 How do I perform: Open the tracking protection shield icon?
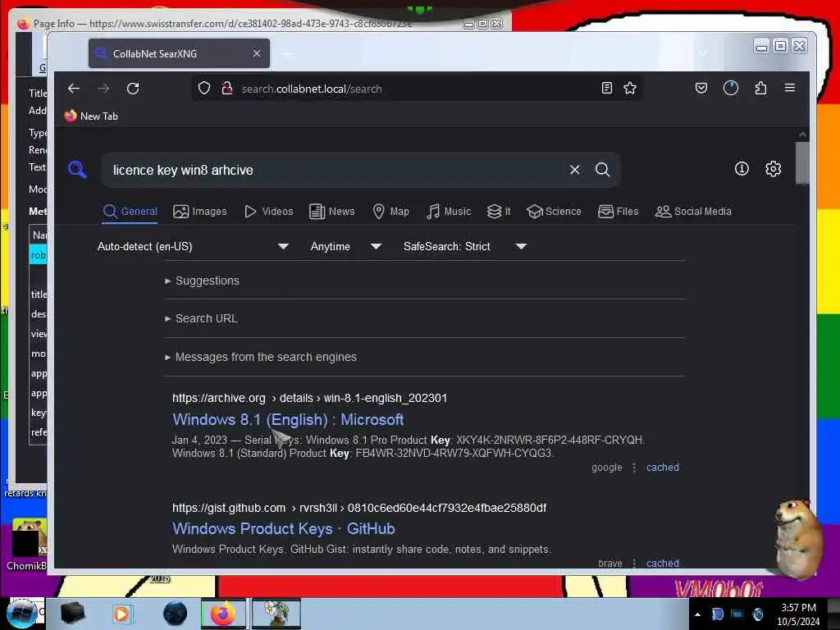[x=204, y=89]
